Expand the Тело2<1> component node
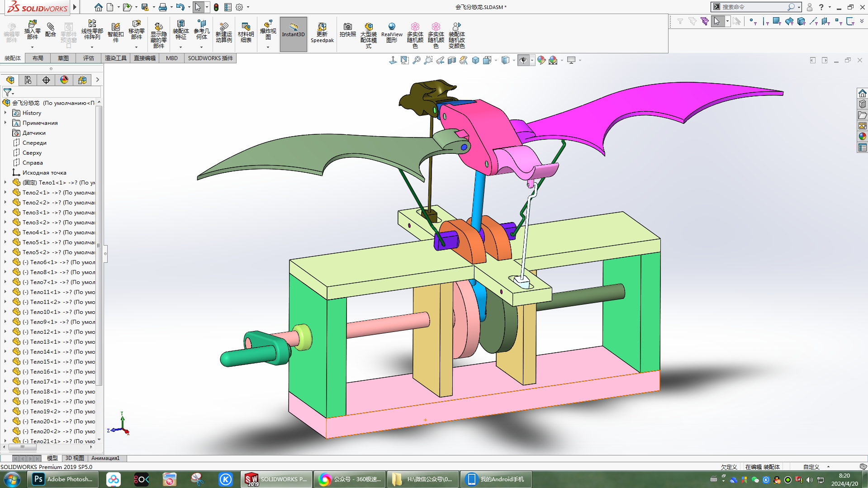 click(5, 192)
